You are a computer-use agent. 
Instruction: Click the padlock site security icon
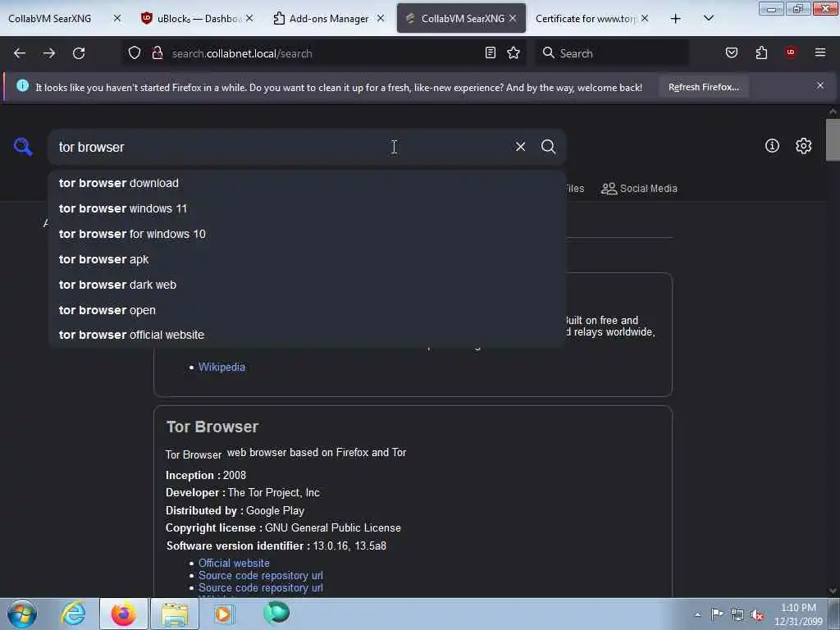coord(157,53)
